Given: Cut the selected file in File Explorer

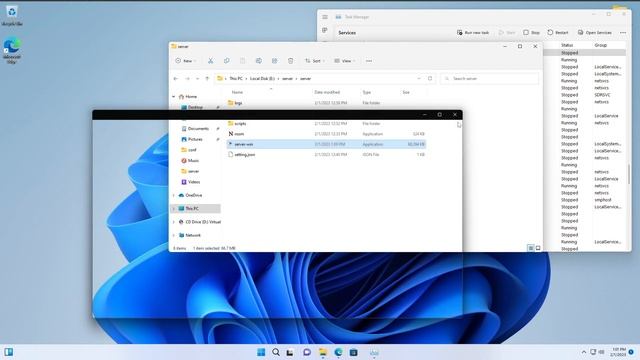Looking at the screenshot, I should pyautogui.click(x=210, y=61).
